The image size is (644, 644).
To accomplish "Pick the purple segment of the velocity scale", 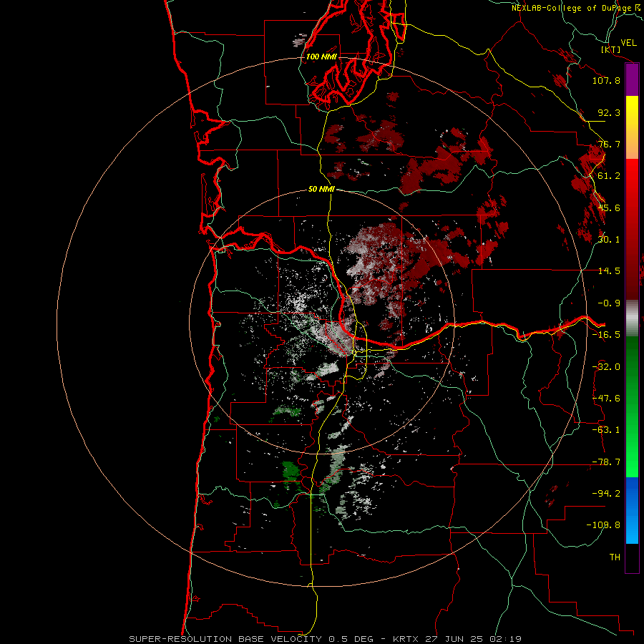I will point(632,80).
